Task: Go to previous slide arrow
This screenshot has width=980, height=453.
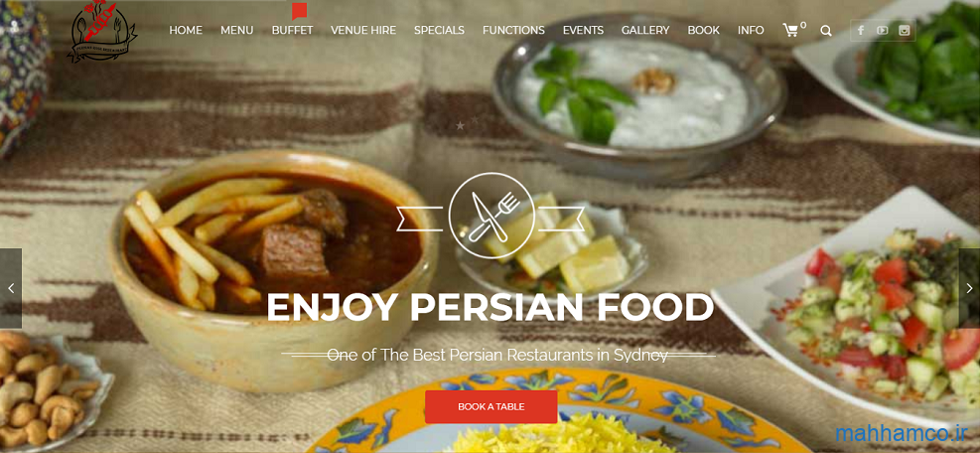Action: [x=11, y=288]
